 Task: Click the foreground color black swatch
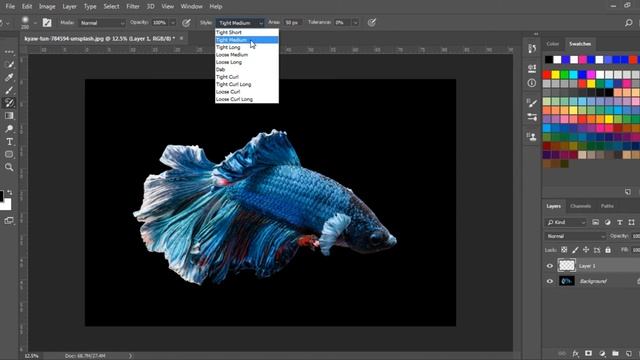(x=2, y=196)
